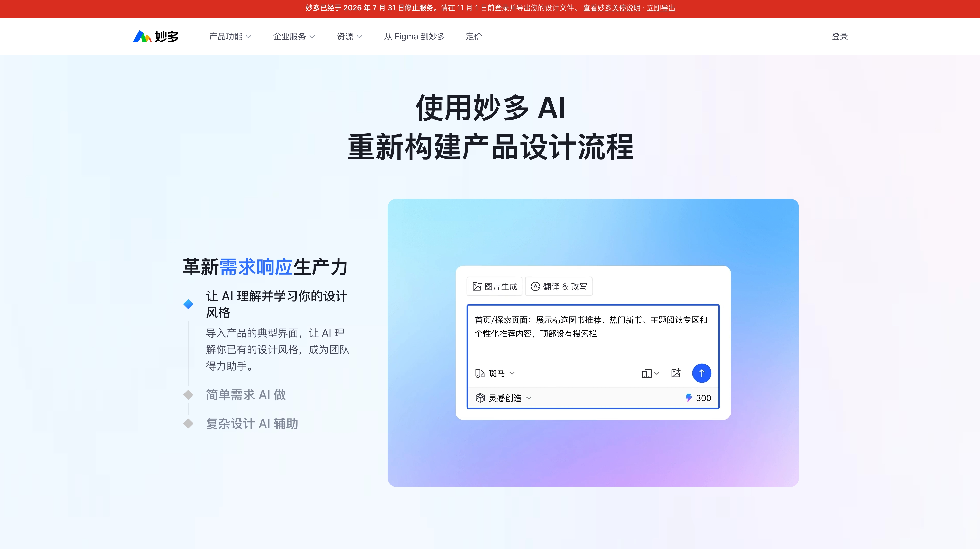Click the lightning 300 credits indicator
980x549 pixels.
698,398
